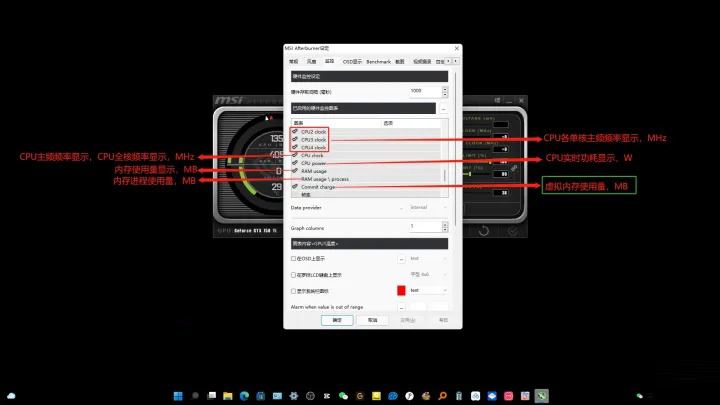
Task: Tick the third checkbox beside red swatch
Action: 293,291
